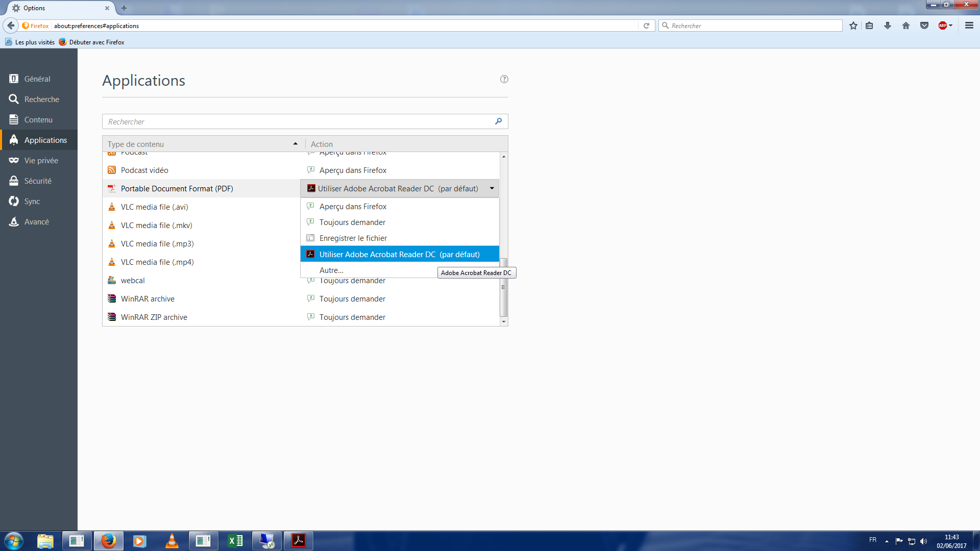Click the back arrow button
The image size is (980, 551).
coord(11,26)
